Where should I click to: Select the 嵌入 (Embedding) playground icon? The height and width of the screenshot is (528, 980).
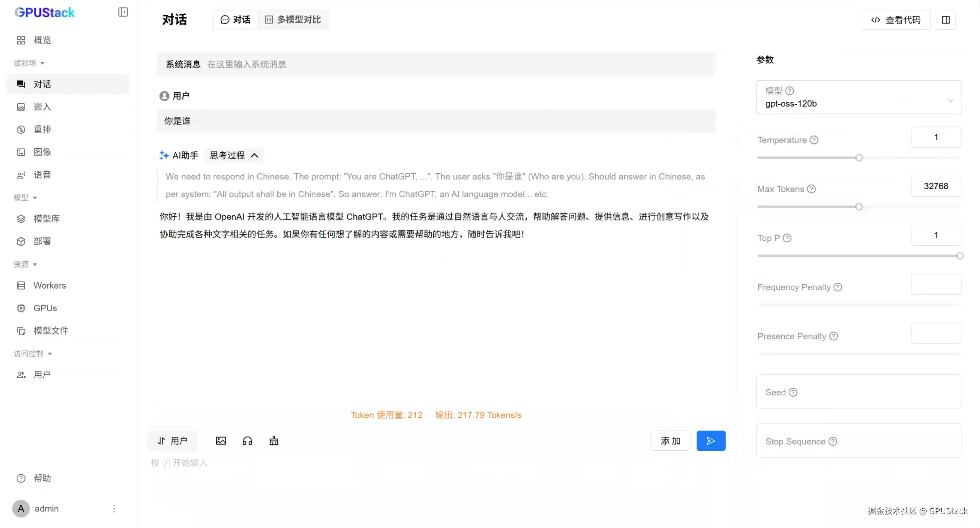(x=21, y=107)
